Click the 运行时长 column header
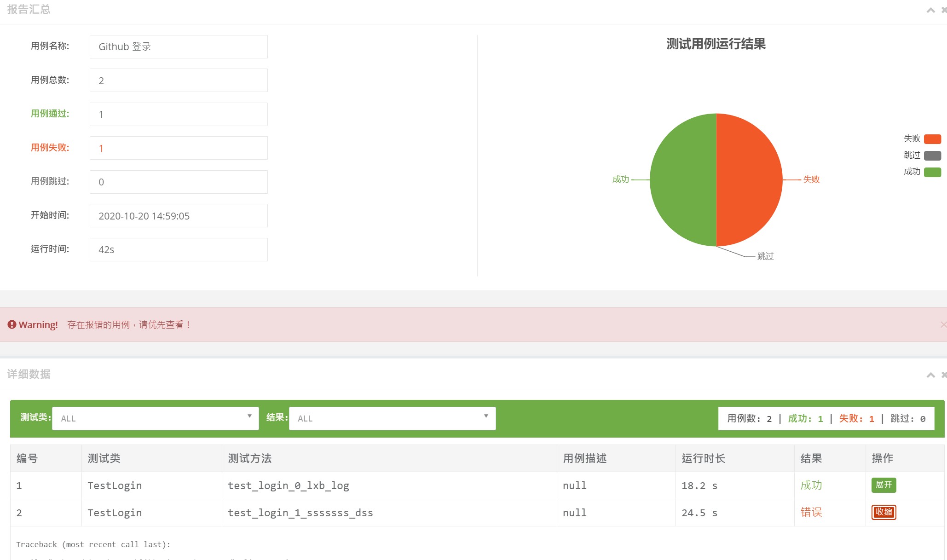 735,458
